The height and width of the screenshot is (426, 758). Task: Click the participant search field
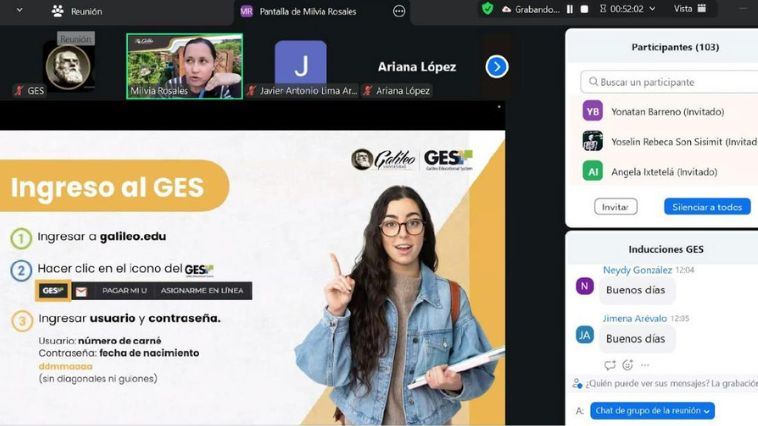point(670,82)
